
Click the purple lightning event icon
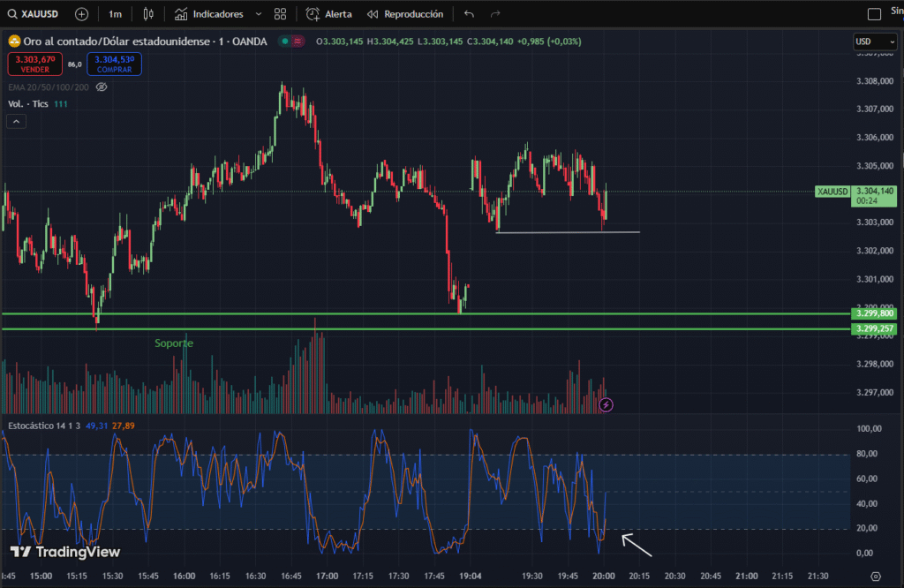coord(606,405)
